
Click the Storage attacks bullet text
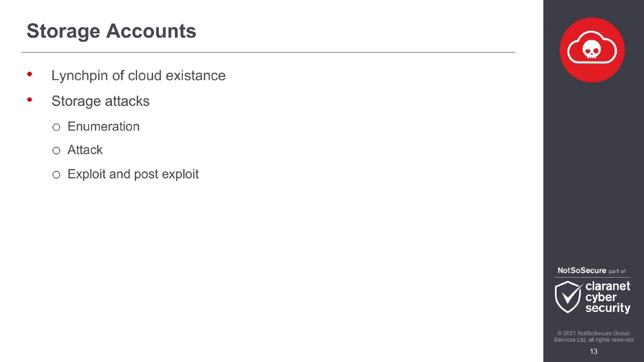[100, 101]
